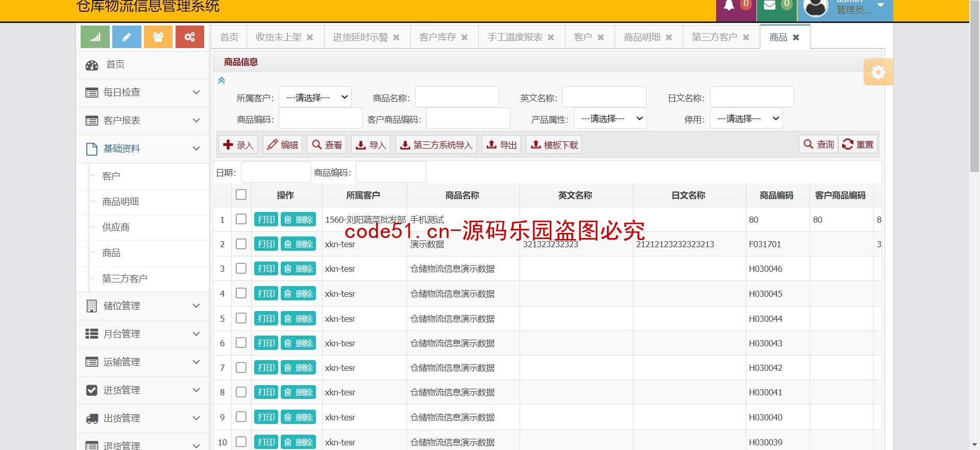
Task: Check the row 4 checkbox
Action: pos(241,293)
